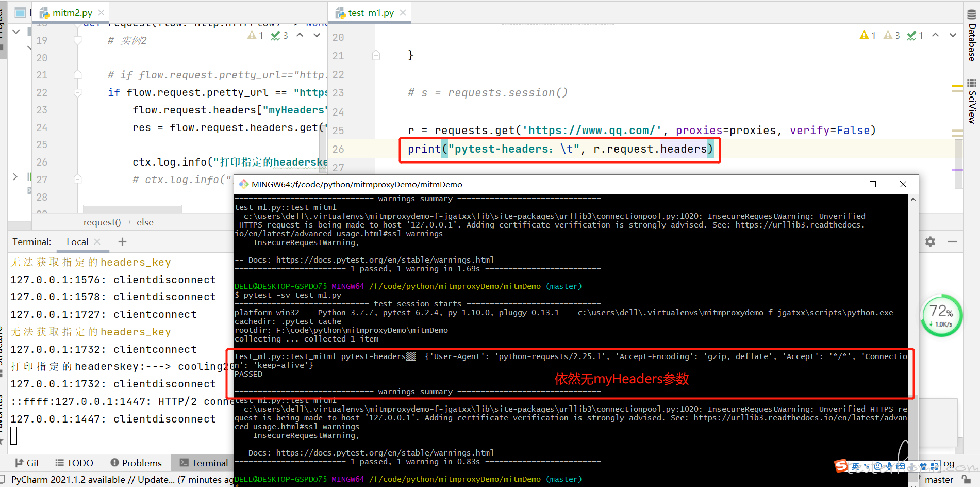The width and height of the screenshot is (980, 487).
Task: Open the master git branch widget
Action: pyautogui.click(x=939, y=480)
